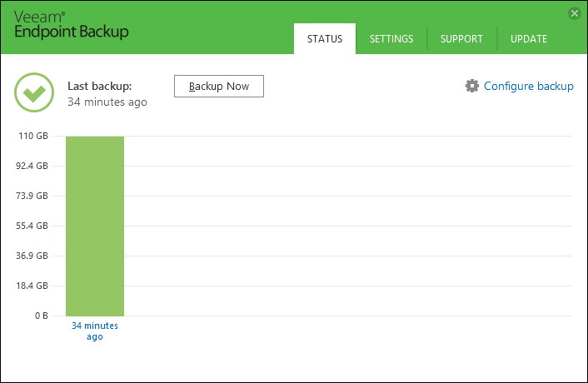Click the '36.9 GB' axis label
The width and height of the screenshot is (588, 383).
click(32, 256)
